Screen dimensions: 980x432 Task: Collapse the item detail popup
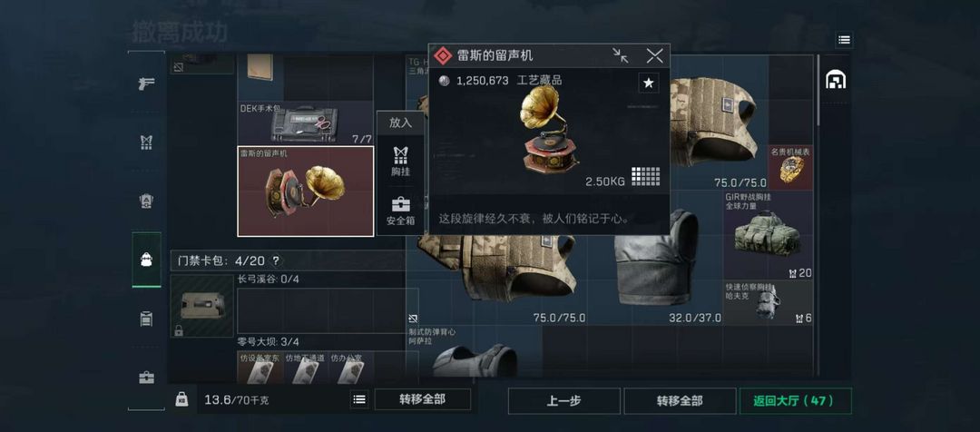[x=621, y=55]
